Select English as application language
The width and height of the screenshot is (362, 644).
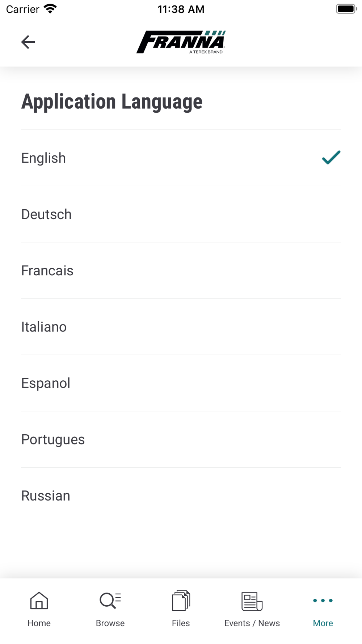pos(43,158)
